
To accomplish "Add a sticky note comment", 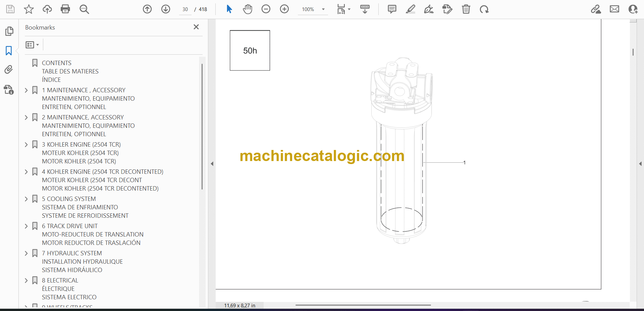I will coord(392,9).
